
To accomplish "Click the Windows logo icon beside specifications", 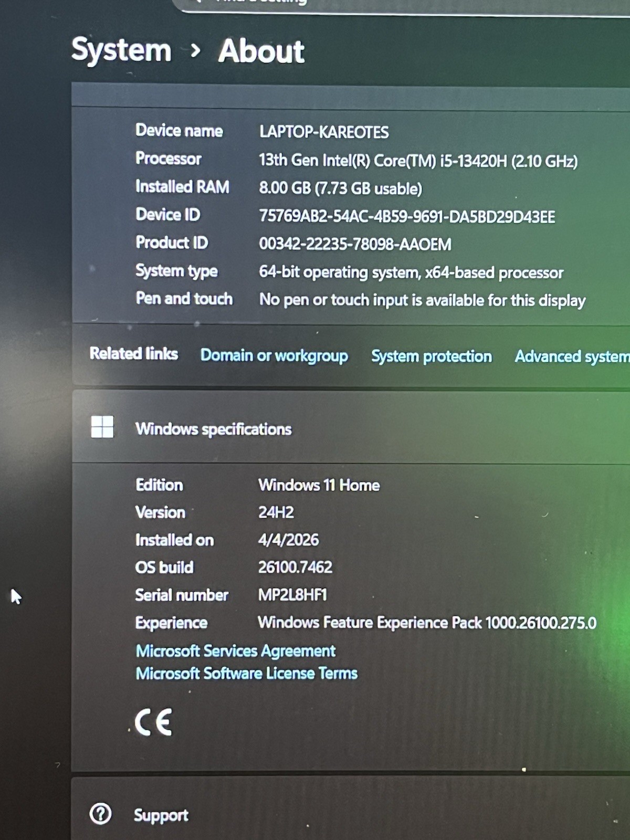I will [102, 427].
